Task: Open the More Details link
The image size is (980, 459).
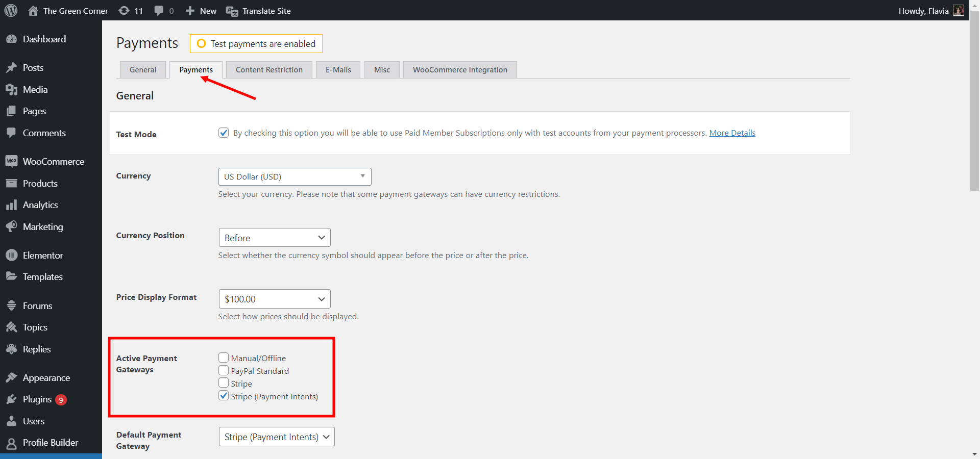Action: (x=732, y=133)
